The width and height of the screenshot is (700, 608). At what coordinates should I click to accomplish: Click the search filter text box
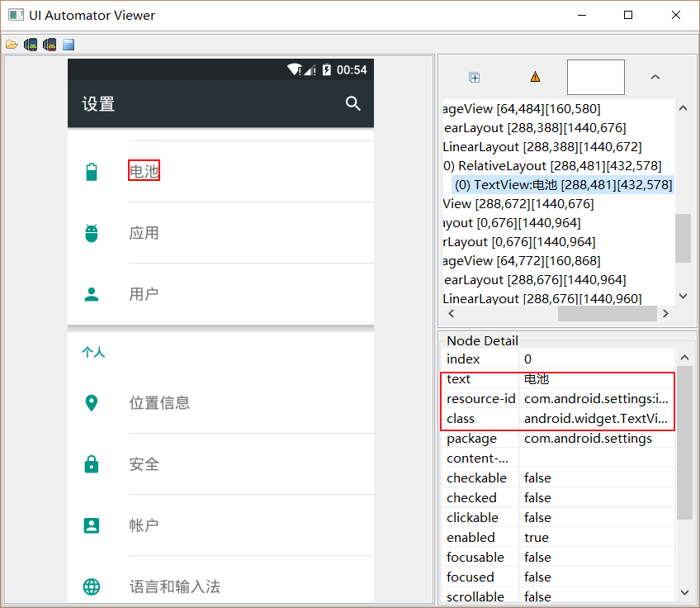(x=595, y=77)
